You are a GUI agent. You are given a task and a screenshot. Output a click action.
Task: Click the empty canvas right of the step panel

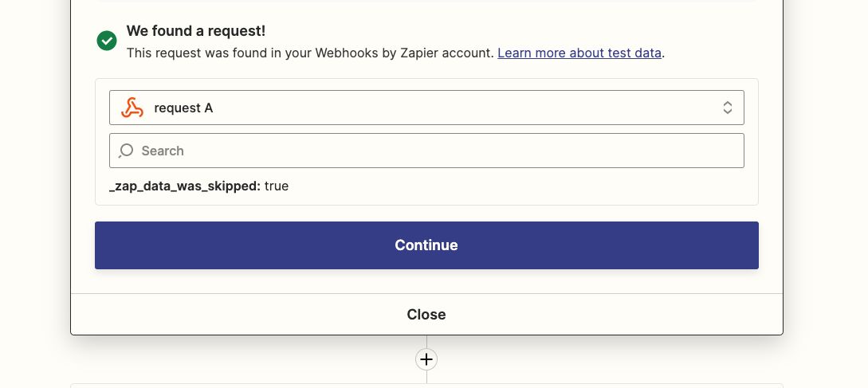click(826, 194)
